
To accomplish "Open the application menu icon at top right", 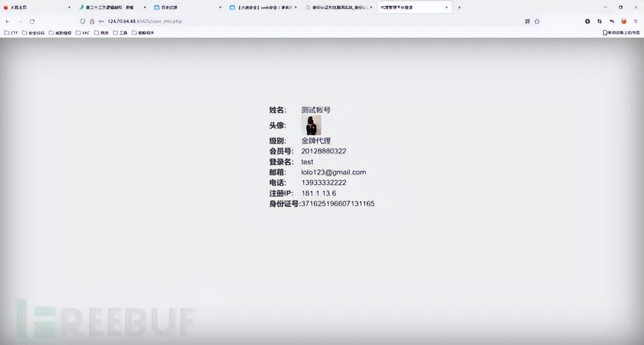I will click(x=635, y=21).
